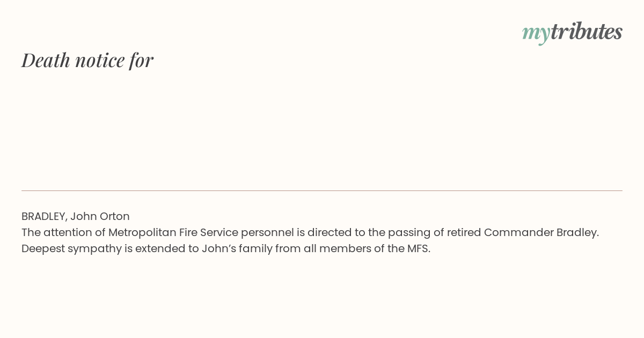Click the green "my" in the logo
The width and height of the screenshot is (644, 338).
(x=536, y=34)
